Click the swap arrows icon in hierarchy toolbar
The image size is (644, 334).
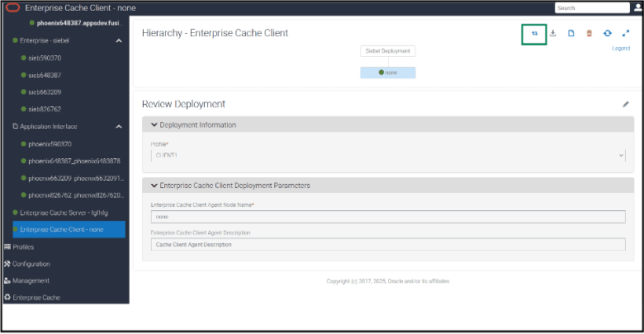[534, 34]
